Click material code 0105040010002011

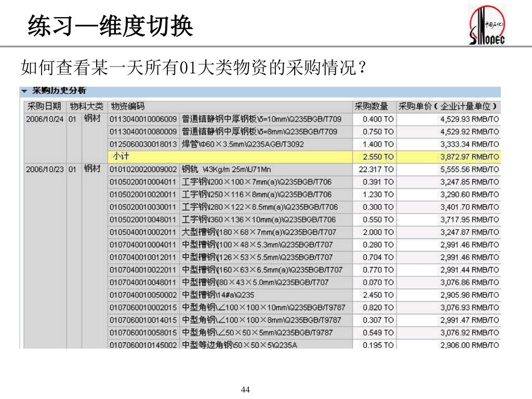pos(143,232)
